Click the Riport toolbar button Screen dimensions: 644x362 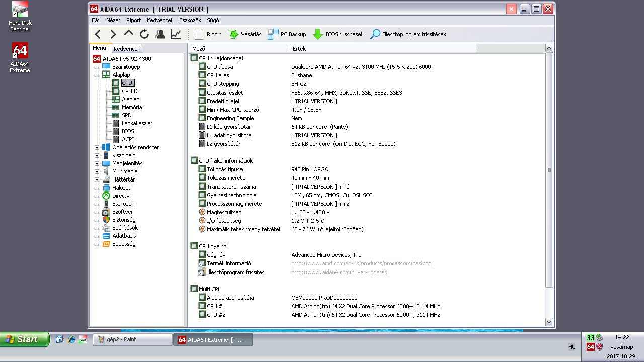pyautogui.click(x=208, y=34)
